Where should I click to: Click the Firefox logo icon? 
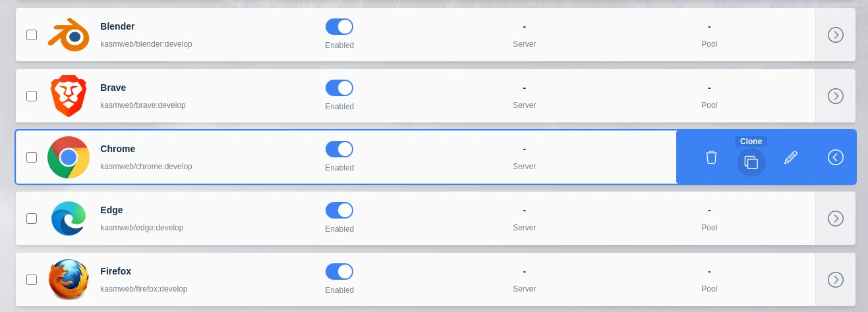click(x=69, y=280)
